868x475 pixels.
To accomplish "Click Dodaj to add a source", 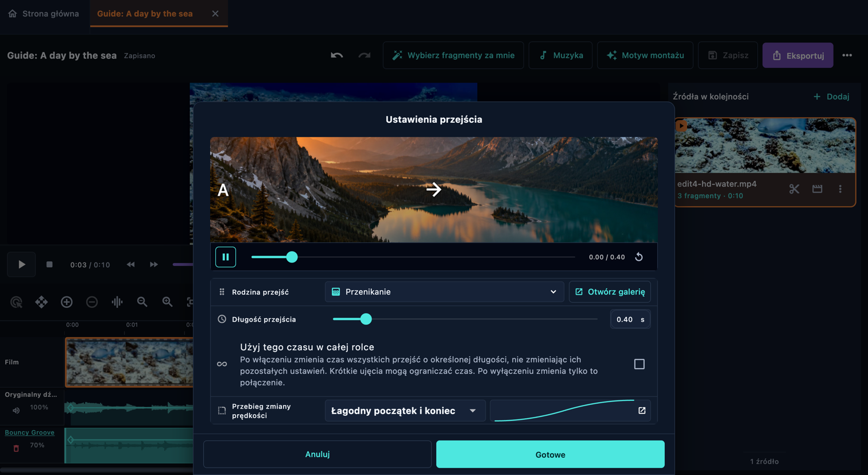I will point(831,96).
